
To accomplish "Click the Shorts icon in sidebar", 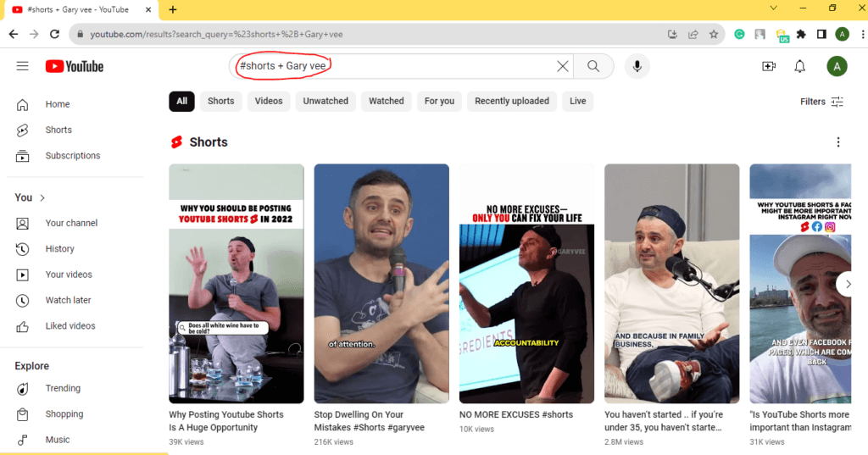I will coord(22,130).
